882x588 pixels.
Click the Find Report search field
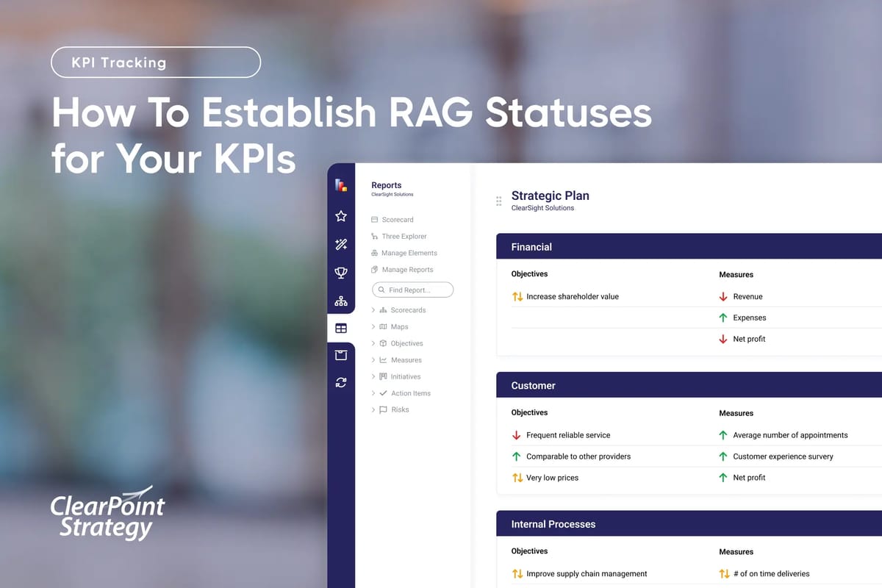pyautogui.click(x=412, y=290)
